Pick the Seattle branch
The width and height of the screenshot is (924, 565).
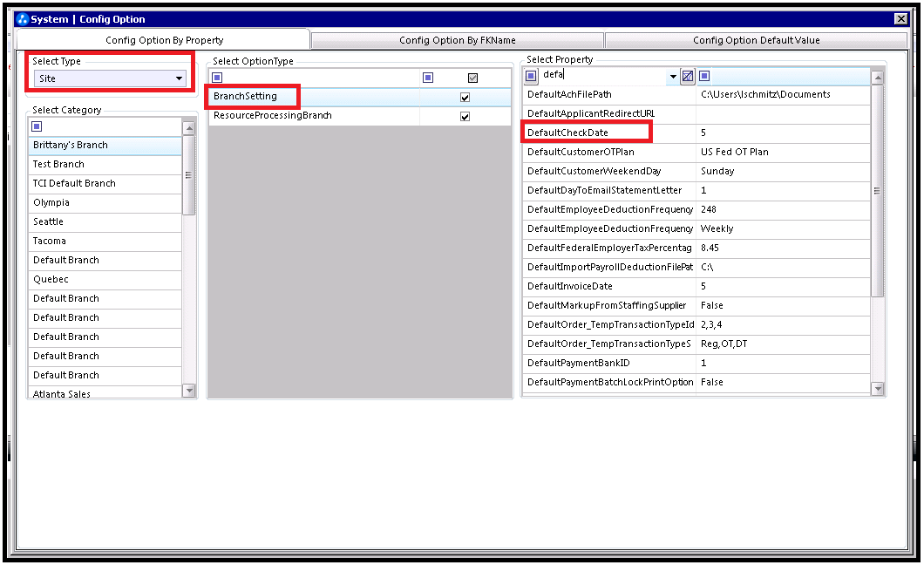coord(105,222)
